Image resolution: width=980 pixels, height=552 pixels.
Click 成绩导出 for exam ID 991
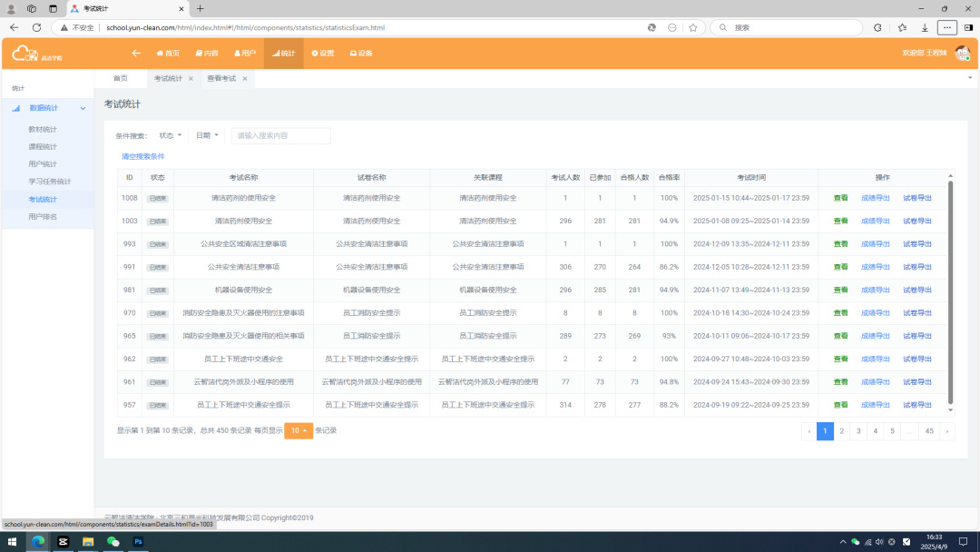tap(875, 267)
